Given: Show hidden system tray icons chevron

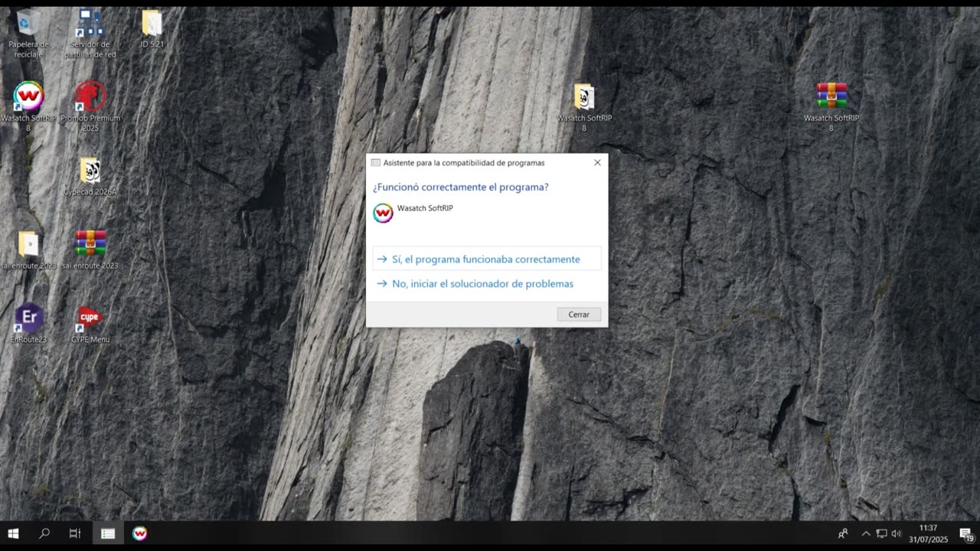Looking at the screenshot, I should click(x=866, y=533).
